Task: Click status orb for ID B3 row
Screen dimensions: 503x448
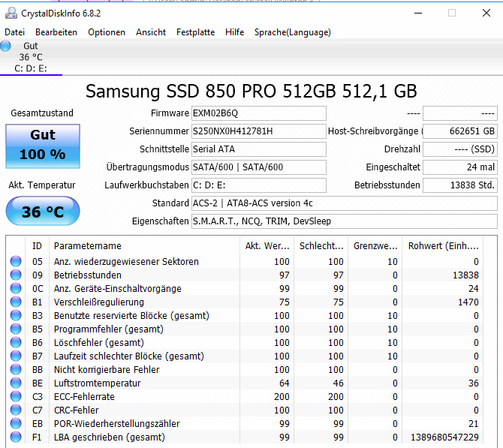Action: point(16,316)
